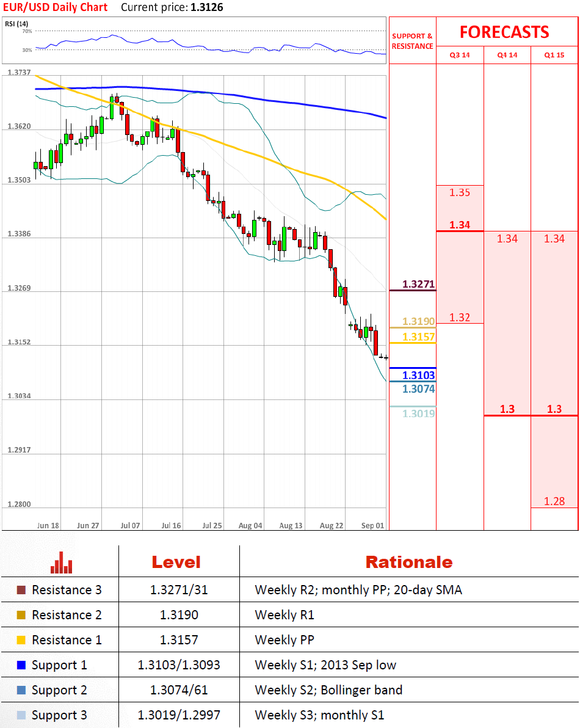Click the Support 3 light-blue swatch

click(21, 715)
